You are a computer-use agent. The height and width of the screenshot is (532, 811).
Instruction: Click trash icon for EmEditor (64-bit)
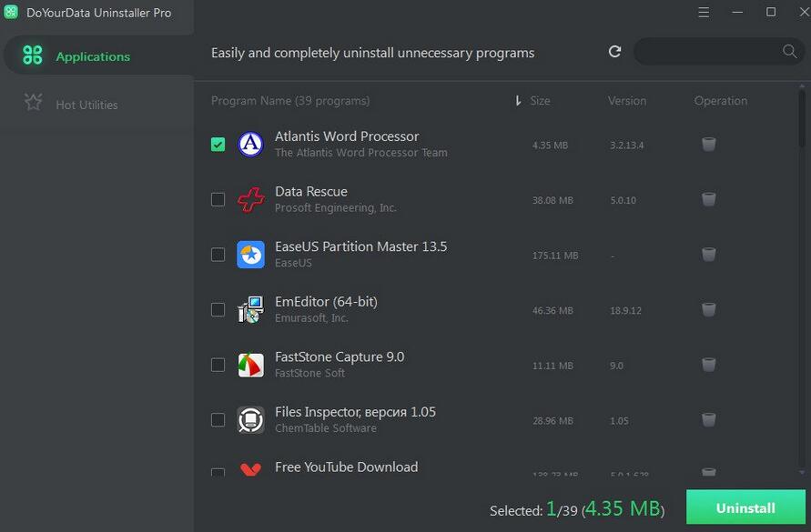(708, 310)
